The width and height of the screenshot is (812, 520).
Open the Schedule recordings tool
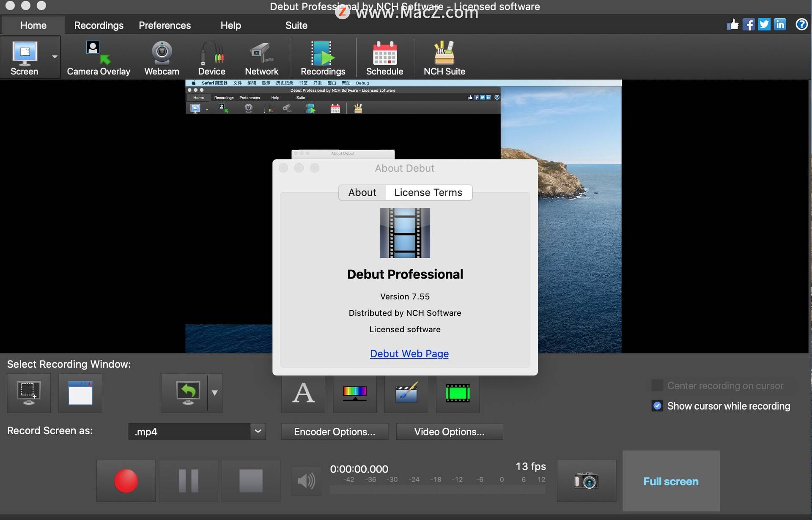pyautogui.click(x=384, y=57)
